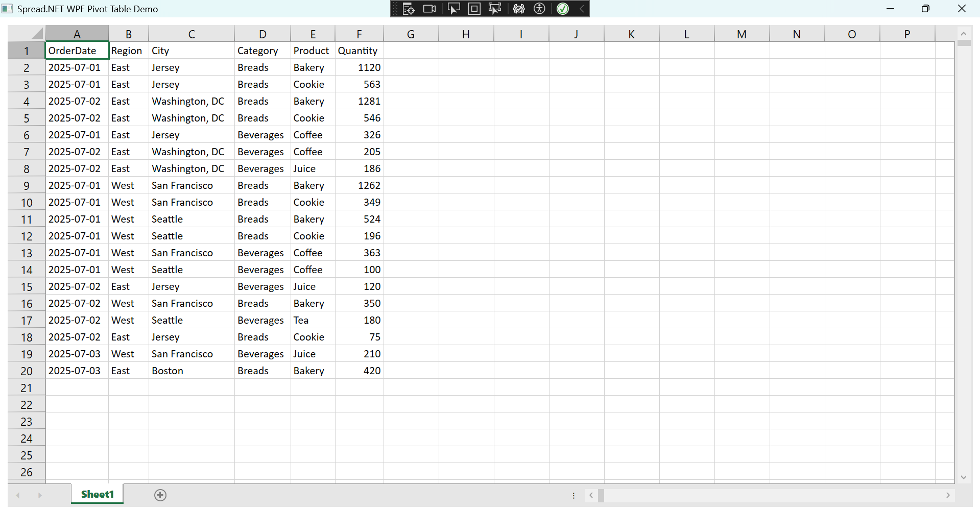Image resolution: width=980 pixels, height=511 pixels.
Task: Select column K header
Action: 632,34
